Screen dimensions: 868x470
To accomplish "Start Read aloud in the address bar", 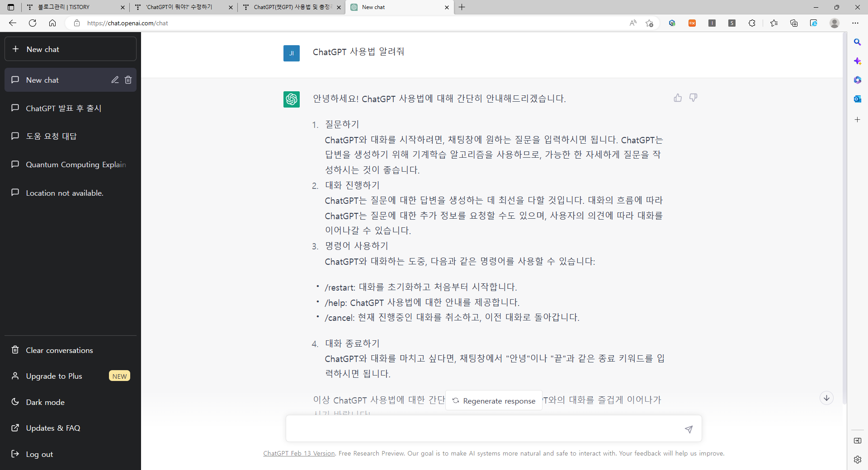I will [x=632, y=23].
